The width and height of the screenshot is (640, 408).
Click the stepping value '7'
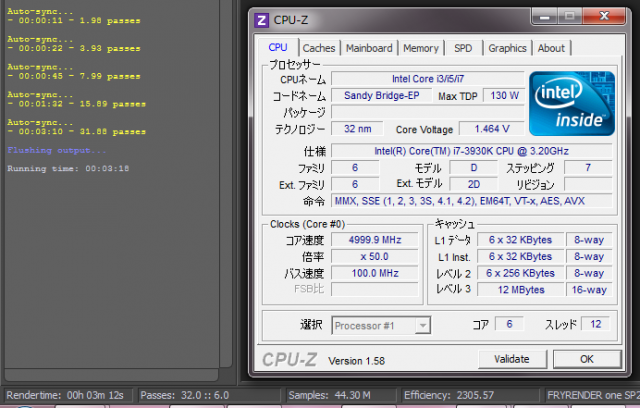588,168
